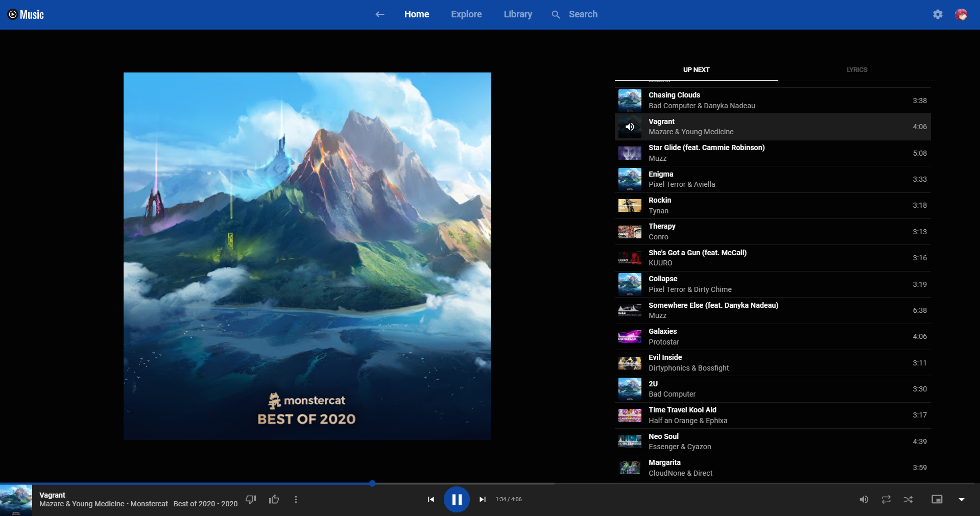This screenshot has width=980, height=516.
Task: Toggle shuffle mode
Action: click(908, 499)
